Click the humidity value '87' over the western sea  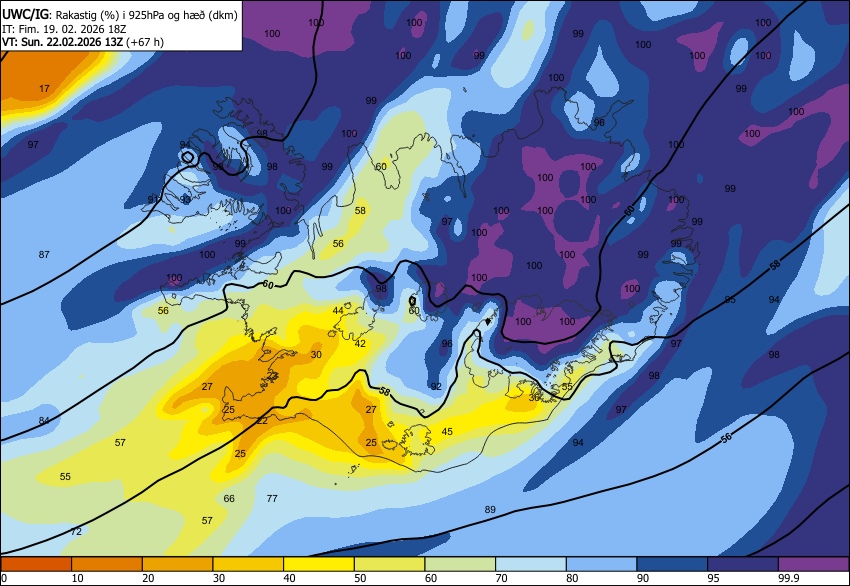pos(44,254)
